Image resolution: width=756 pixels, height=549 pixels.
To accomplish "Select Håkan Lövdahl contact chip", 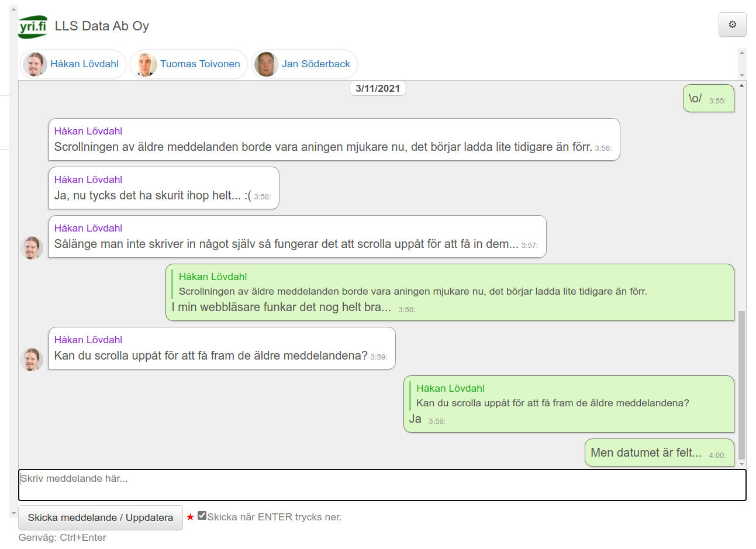I will point(74,64).
